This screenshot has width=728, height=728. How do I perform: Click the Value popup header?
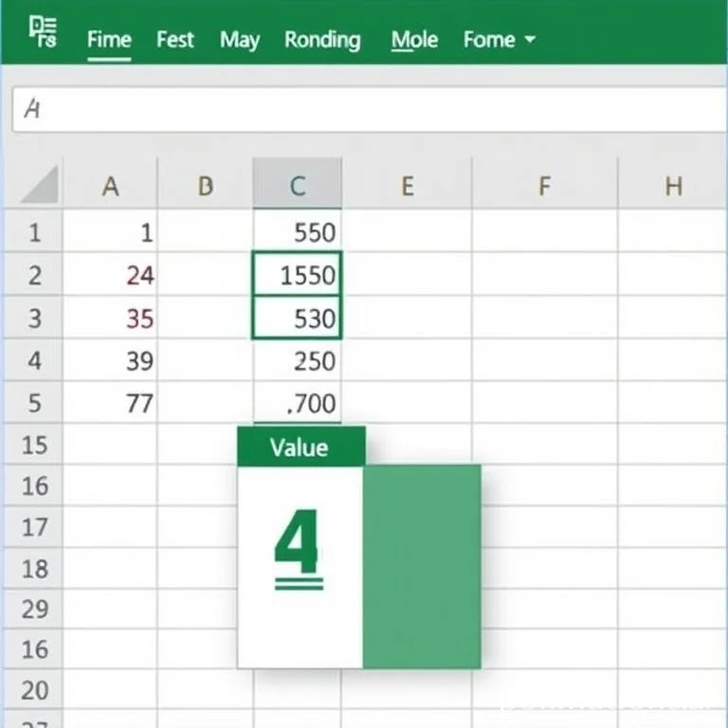300,446
